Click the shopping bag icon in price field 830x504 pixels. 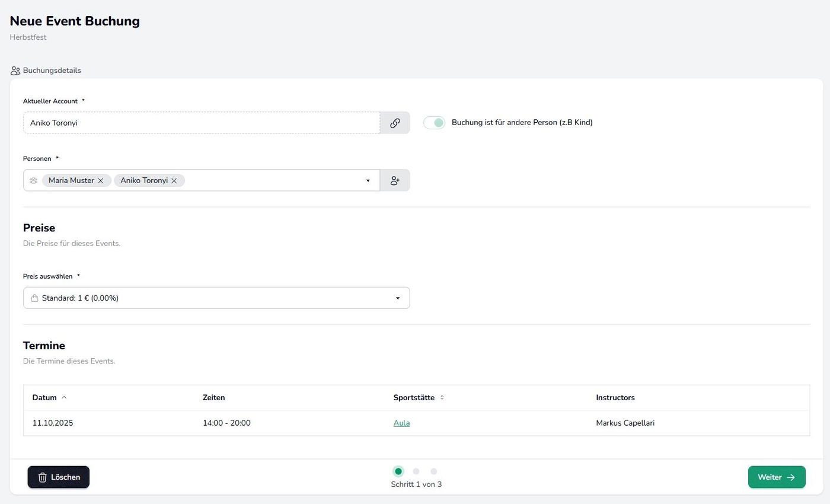[34, 298]
